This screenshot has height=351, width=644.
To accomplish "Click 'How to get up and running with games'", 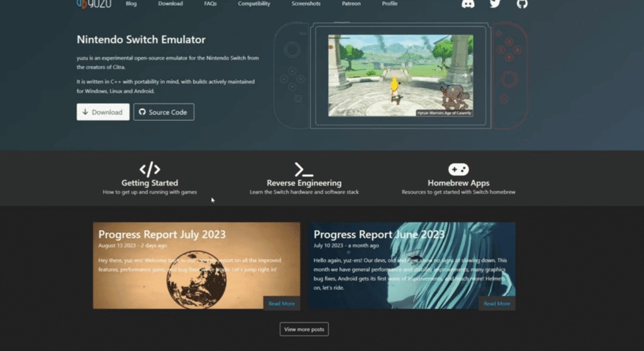I will pos(150,192).
